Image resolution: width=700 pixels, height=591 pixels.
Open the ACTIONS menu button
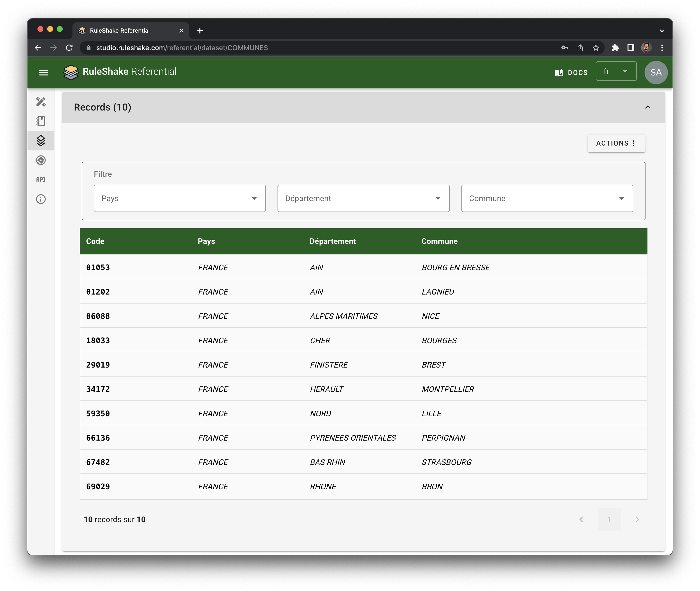pos(616,143)
